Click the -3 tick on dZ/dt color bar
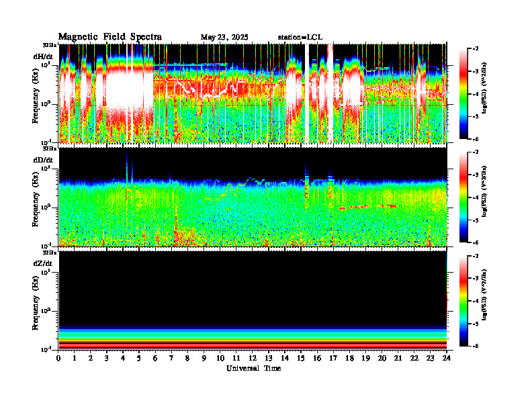532x411 pixels. [x=476, y=278]
